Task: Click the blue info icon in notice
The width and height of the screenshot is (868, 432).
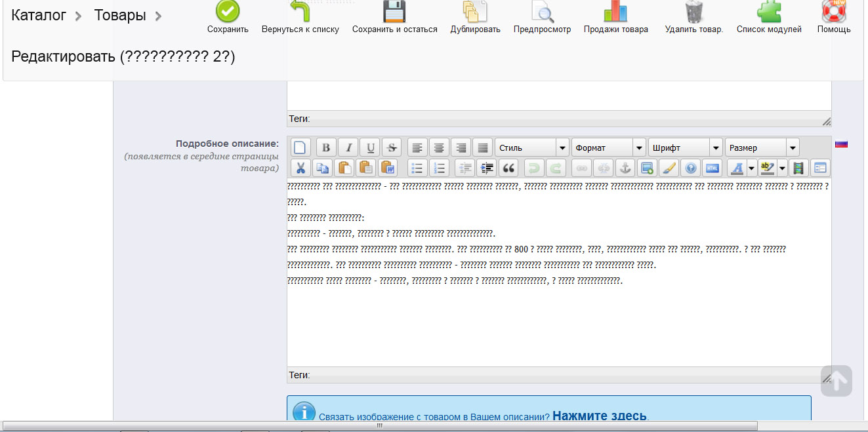Action: 304,412
